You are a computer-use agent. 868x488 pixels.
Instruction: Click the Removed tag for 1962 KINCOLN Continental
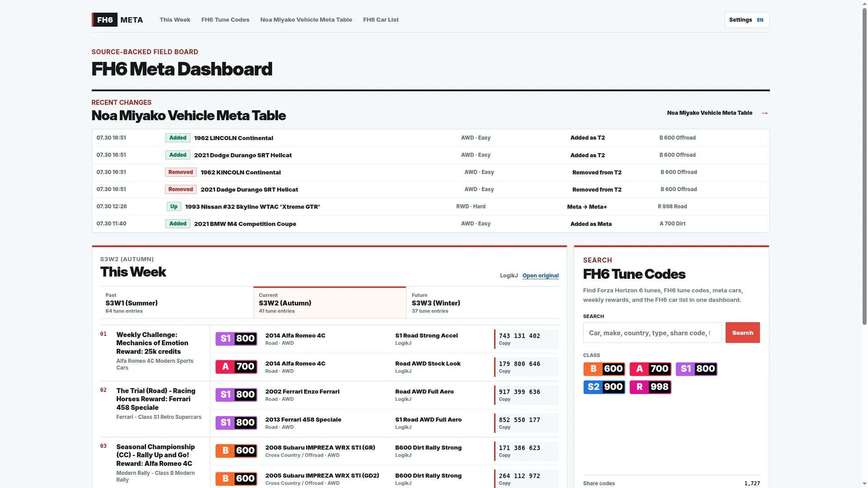(180, 172)
